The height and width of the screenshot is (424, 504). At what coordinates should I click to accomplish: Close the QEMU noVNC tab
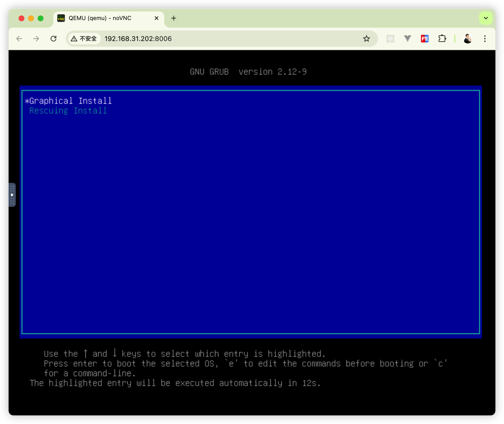tap(156, 18)
